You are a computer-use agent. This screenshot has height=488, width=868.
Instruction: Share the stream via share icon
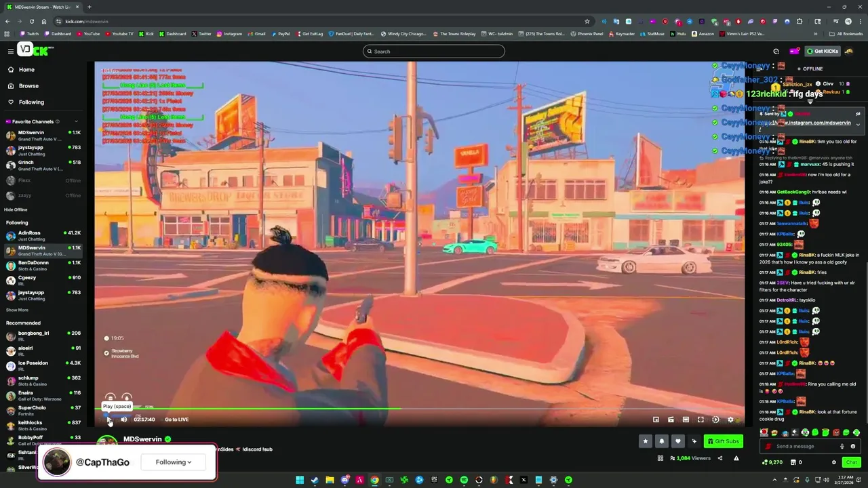[720, 458]
